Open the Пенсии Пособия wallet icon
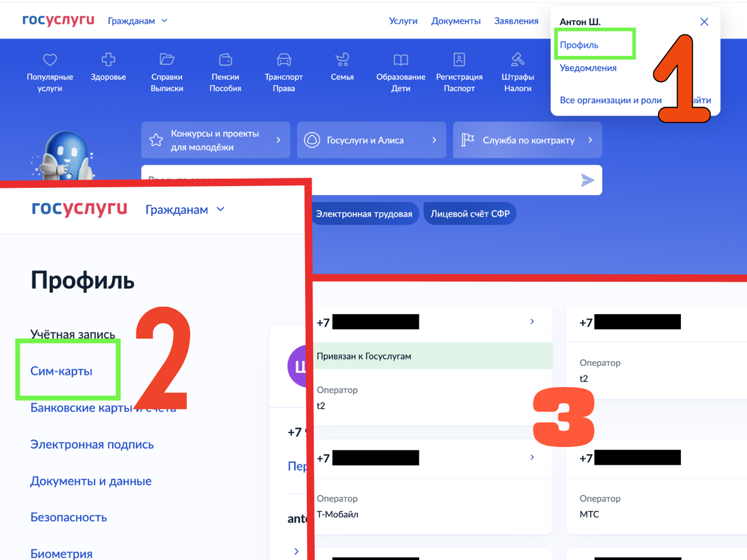The image size is (747, 560). (225, 60)
